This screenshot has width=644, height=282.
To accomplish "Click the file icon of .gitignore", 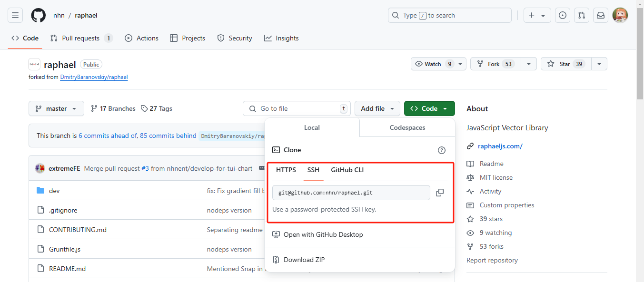I will (40, 210).
